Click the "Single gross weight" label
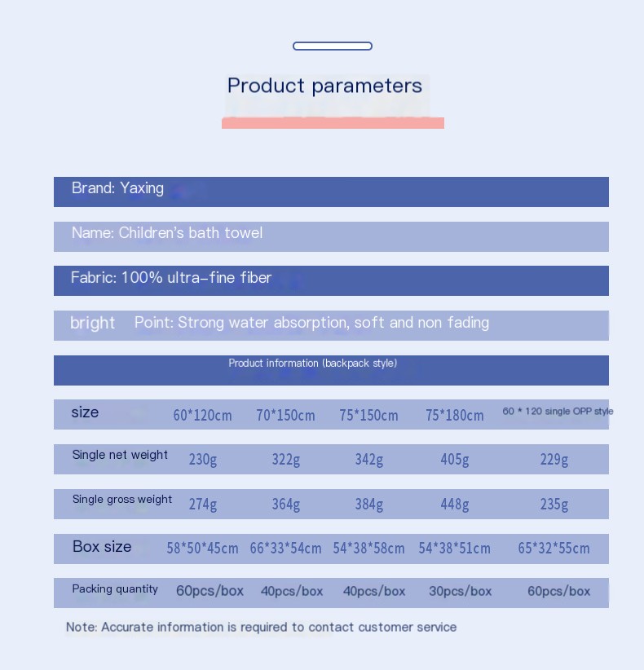The height and width of the screenshot is (670, 644). point(122,500)
